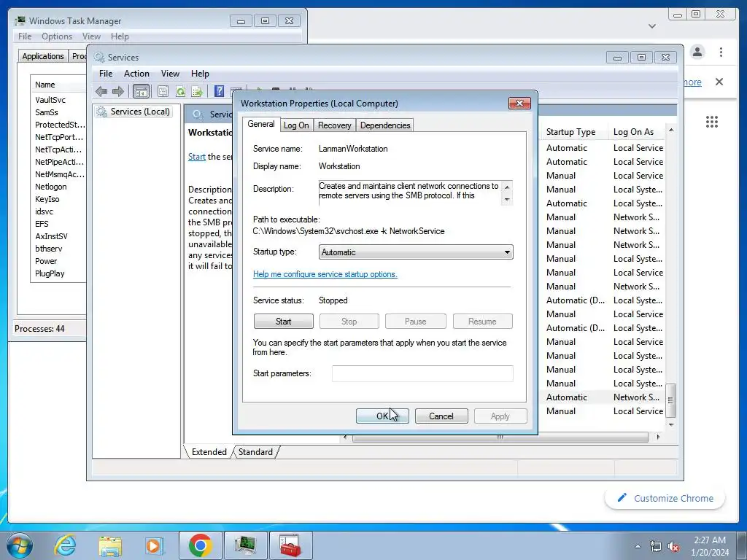Open the Windows Start orb
Viewport: 747px width, 560px height.
click(20, 545)
